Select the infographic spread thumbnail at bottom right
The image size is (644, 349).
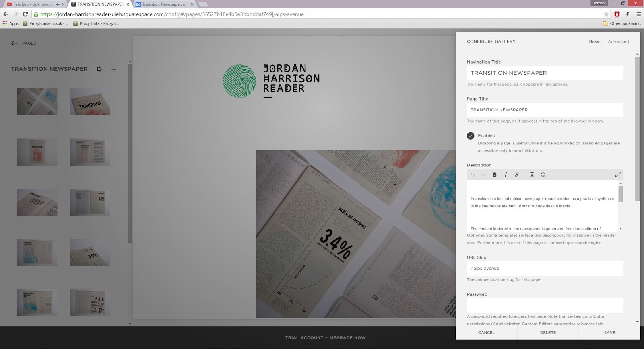point(90,303)
